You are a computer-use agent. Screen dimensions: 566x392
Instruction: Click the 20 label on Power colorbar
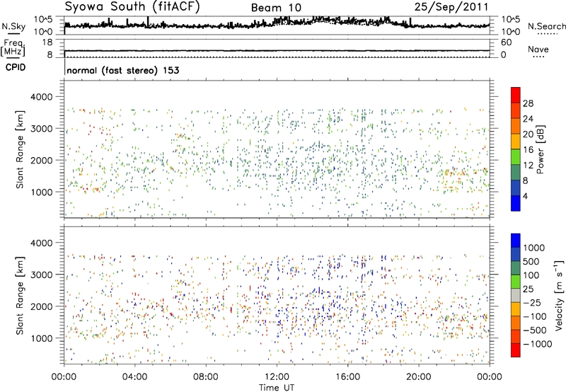pyautogui.click(x=528, y=134)
